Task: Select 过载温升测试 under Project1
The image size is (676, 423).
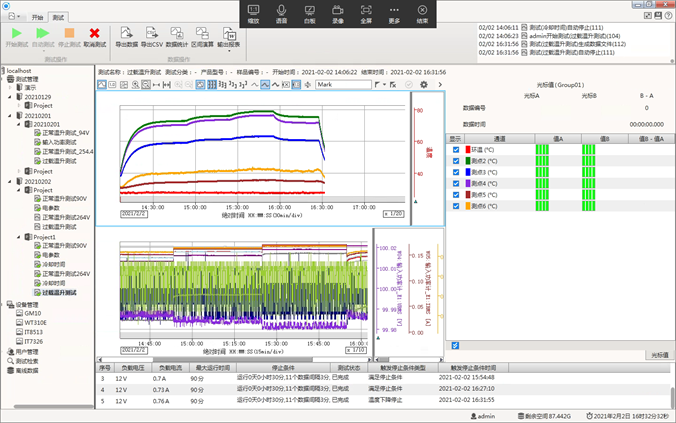Action: [x=60, y=293]
